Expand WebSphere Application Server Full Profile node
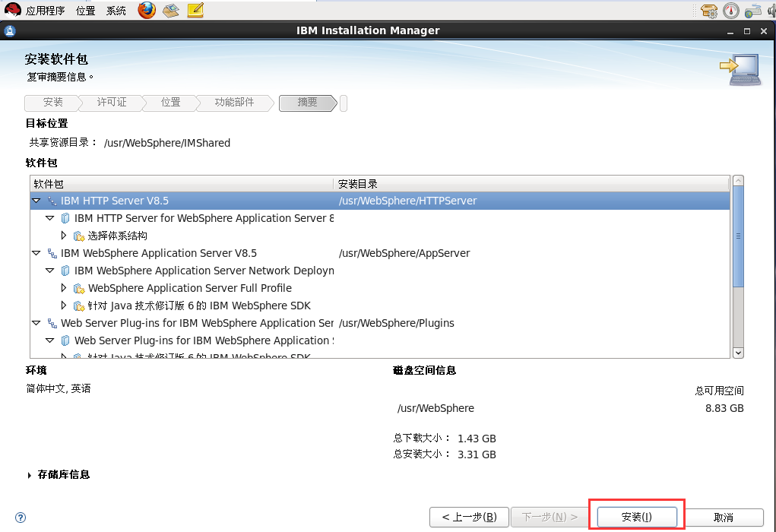 point(63,288)
